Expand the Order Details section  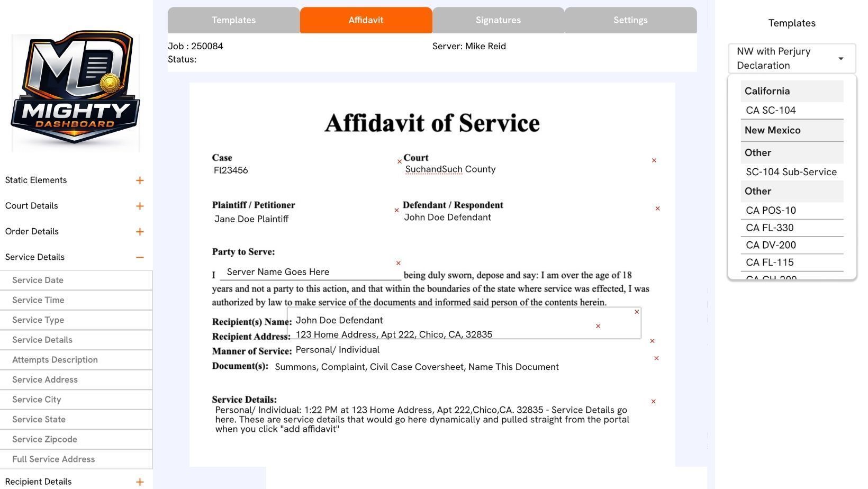[140, 232]
